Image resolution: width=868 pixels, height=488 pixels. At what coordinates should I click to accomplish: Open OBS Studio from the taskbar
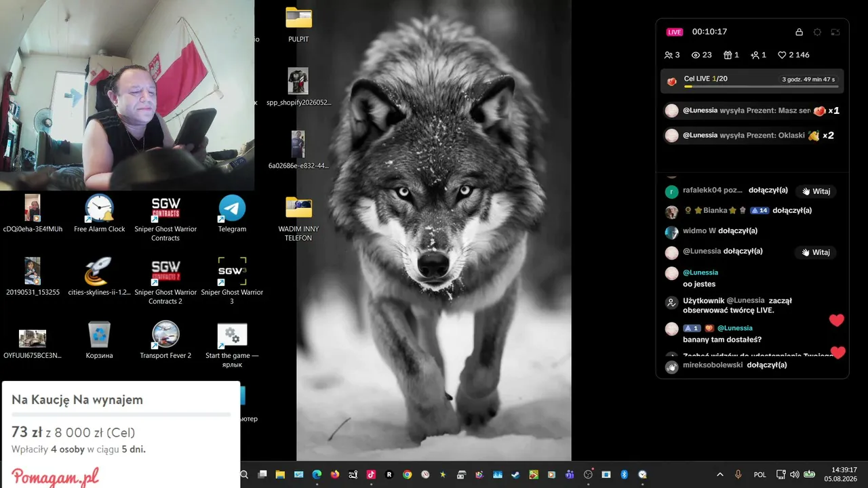click(x=588, y=474)
